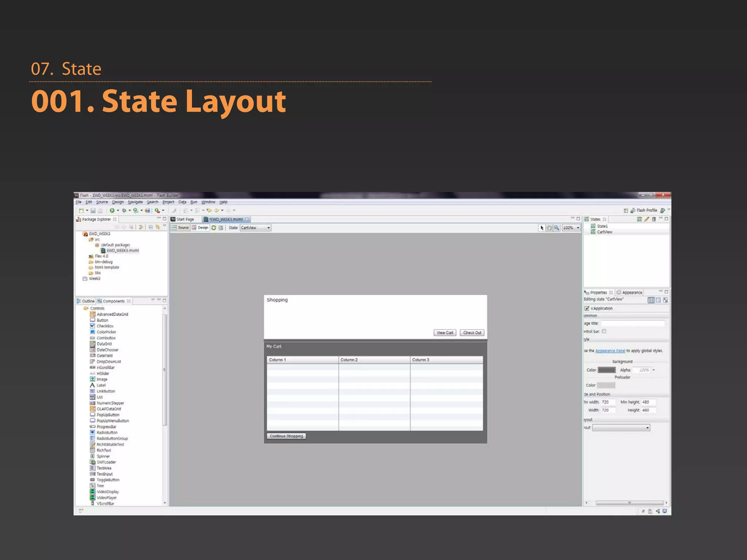Click the Appearance Panel link
747x560 pixels.
coord(610,351)
